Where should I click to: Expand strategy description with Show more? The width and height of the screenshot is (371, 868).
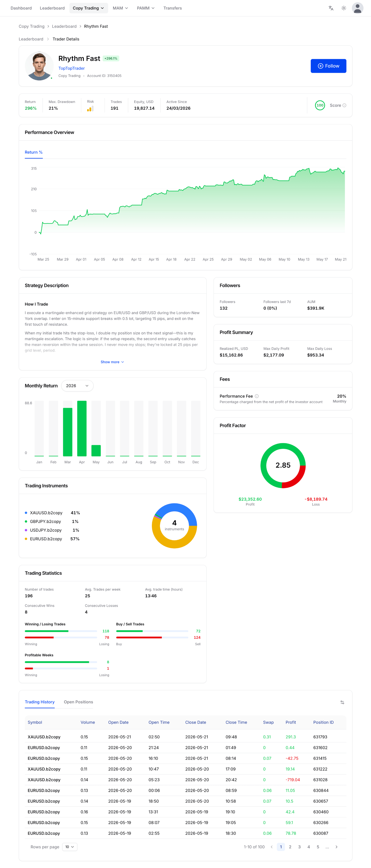[112, 362]
